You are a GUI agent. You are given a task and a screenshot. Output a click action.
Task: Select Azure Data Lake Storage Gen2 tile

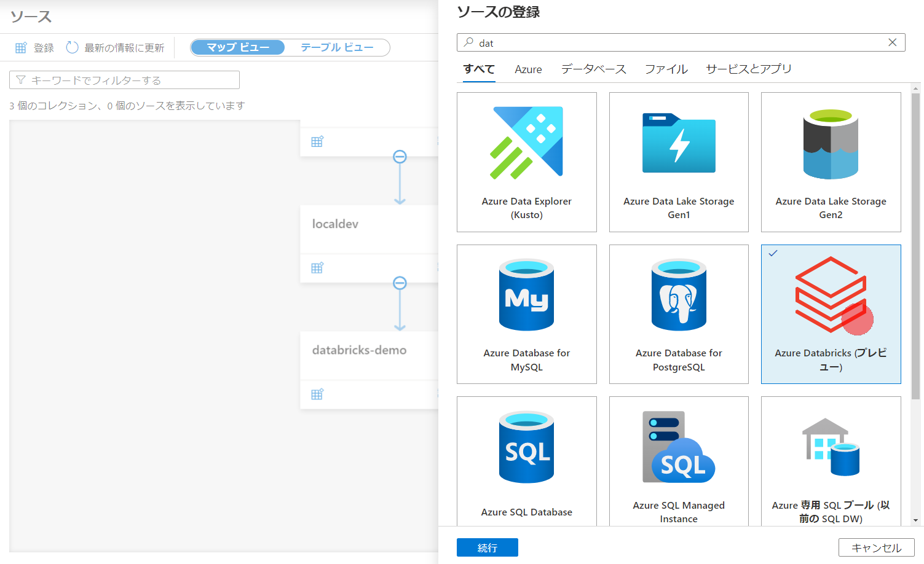831,162
